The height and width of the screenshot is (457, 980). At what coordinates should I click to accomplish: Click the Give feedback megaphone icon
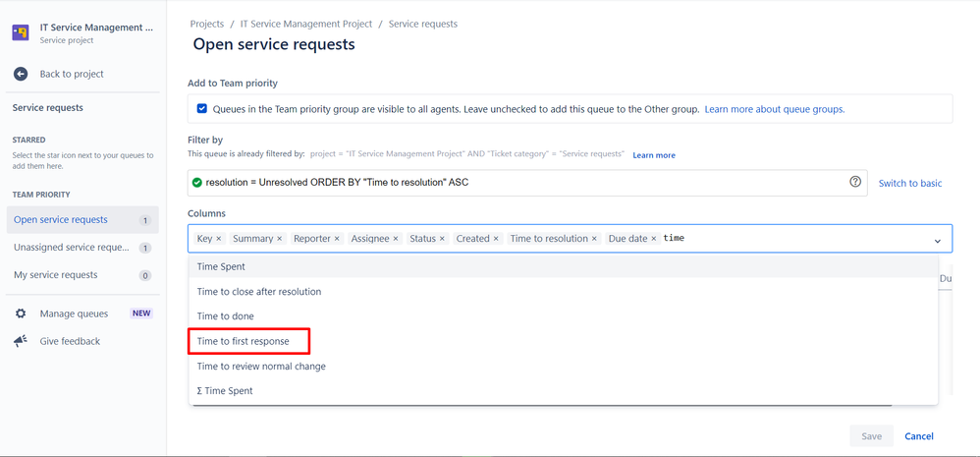click(21, 341)
